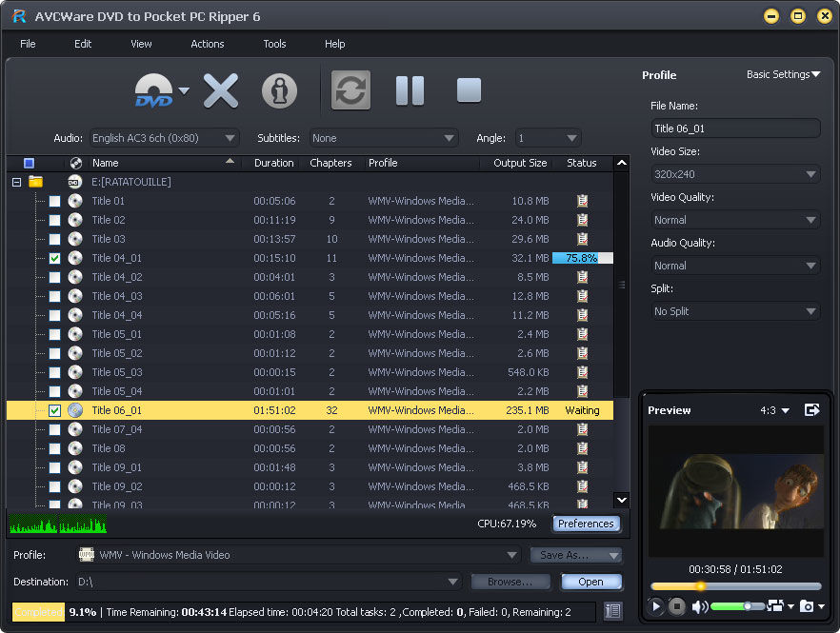Open the Audio track dropdown

coord(164,138)
